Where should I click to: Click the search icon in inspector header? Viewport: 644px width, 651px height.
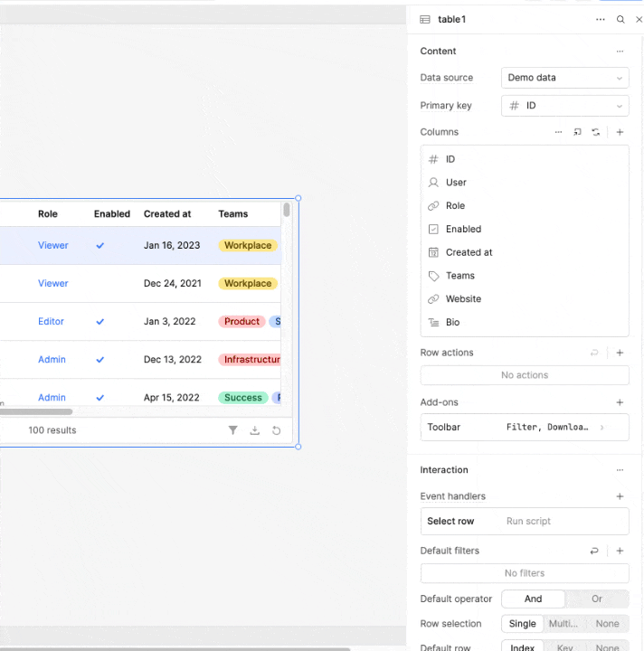pos(620,20)
